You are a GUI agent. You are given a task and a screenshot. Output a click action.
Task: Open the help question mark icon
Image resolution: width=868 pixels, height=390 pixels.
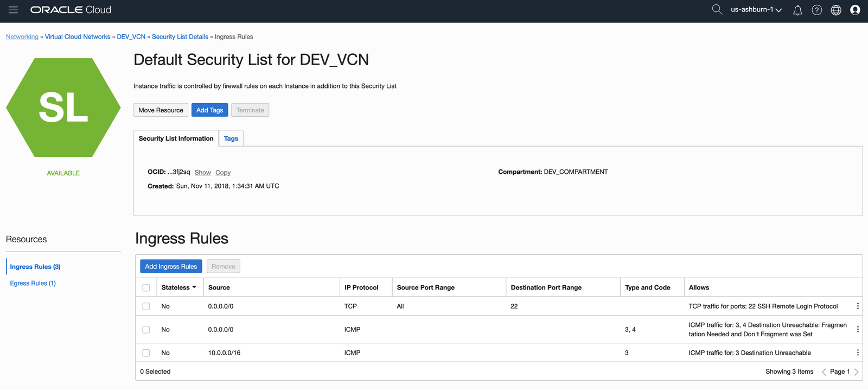click(816, 10)
